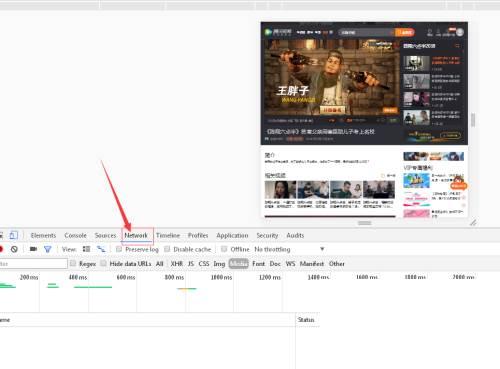500x369 pixels.
Task: Open fourth related video thumbnail below description
Action: 379,190
